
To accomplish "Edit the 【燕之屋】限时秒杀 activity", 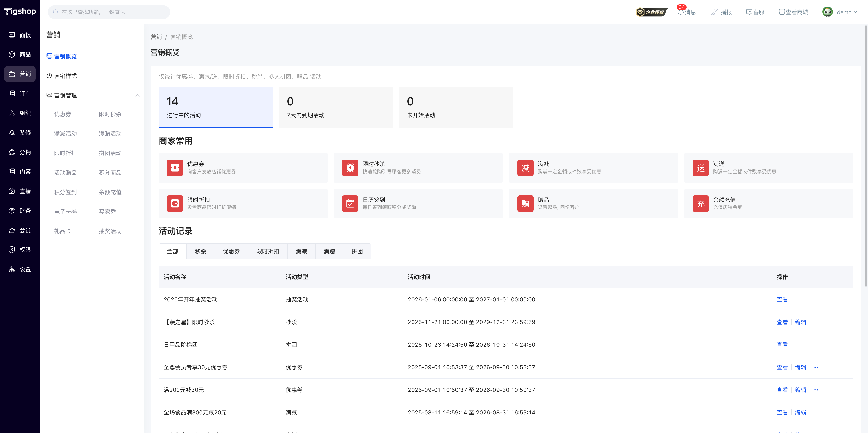I will click(x=801, y=322).
